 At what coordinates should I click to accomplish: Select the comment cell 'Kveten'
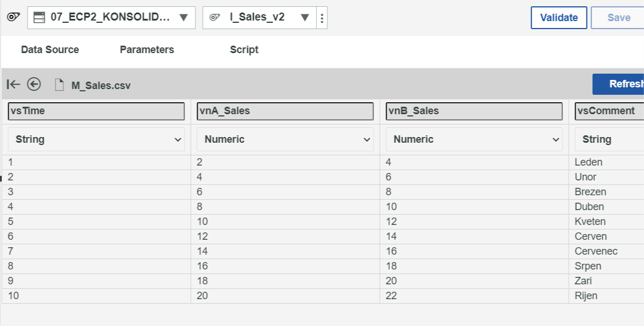point(606,222)
